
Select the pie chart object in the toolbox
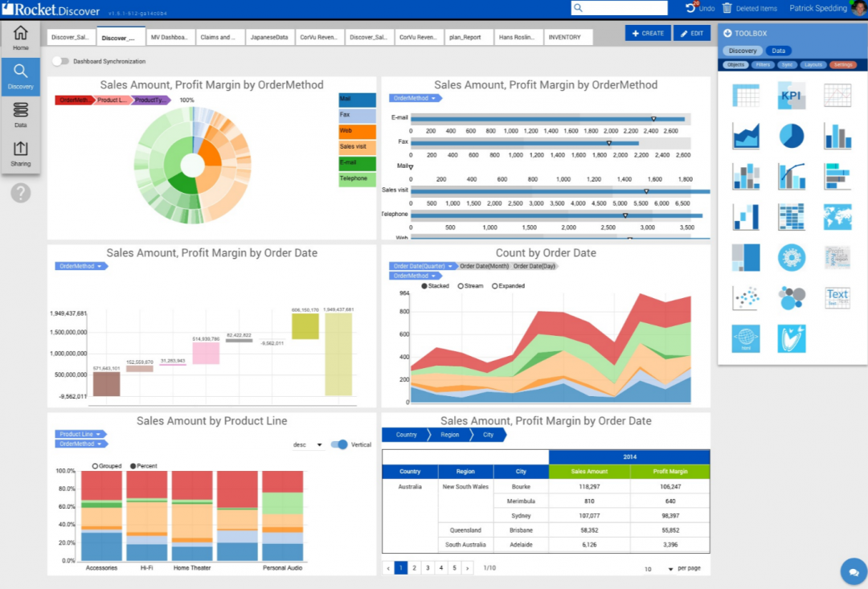coord(792,135)
